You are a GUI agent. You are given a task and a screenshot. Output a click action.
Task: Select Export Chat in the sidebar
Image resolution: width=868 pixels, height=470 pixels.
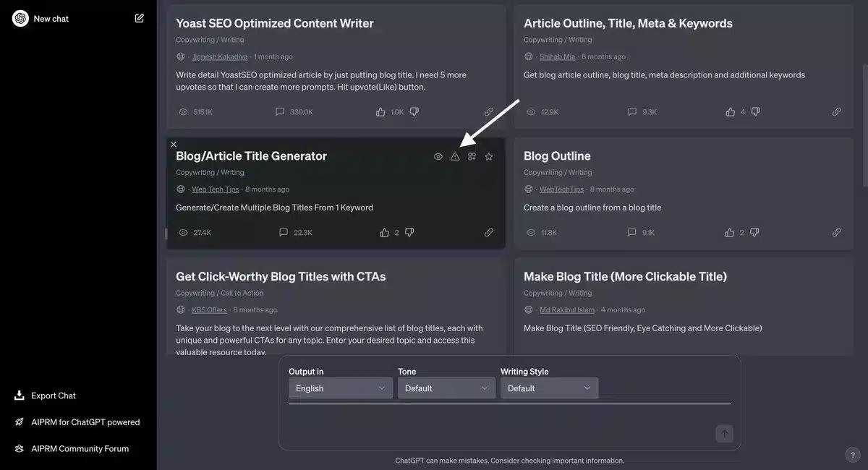tap(54, 396)
